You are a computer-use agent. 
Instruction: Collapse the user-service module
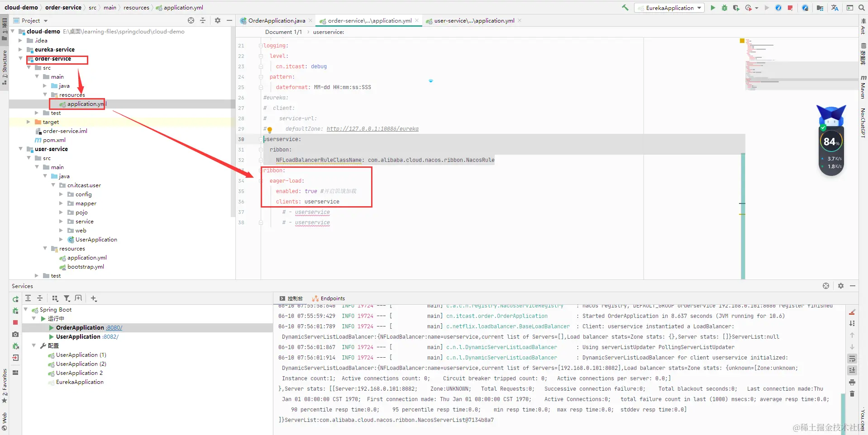point(20,149)
